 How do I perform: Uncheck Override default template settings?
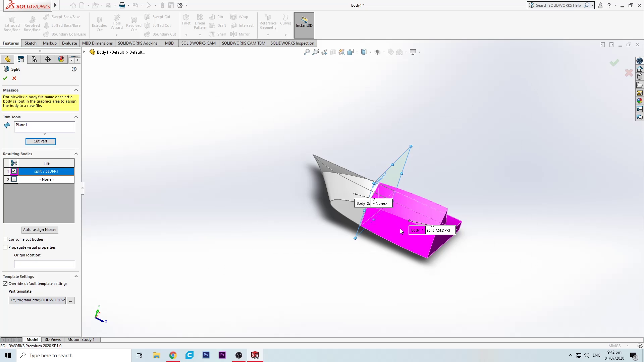click(5, 284)
